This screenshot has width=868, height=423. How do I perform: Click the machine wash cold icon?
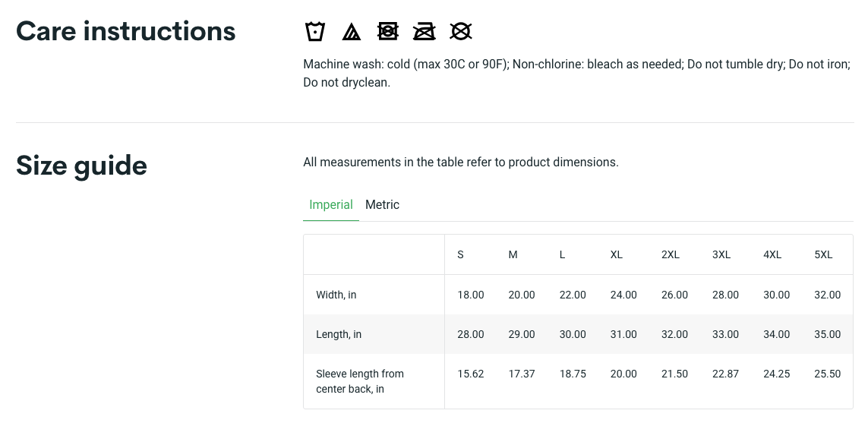[315, 31]
